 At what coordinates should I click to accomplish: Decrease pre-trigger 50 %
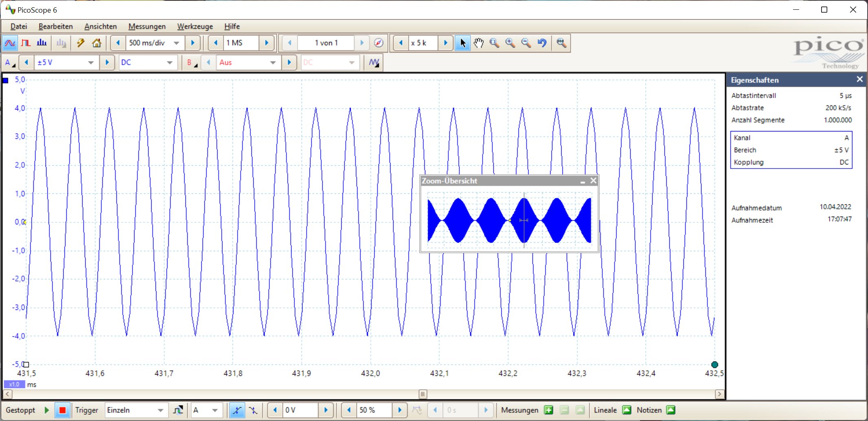pos(349,410)
